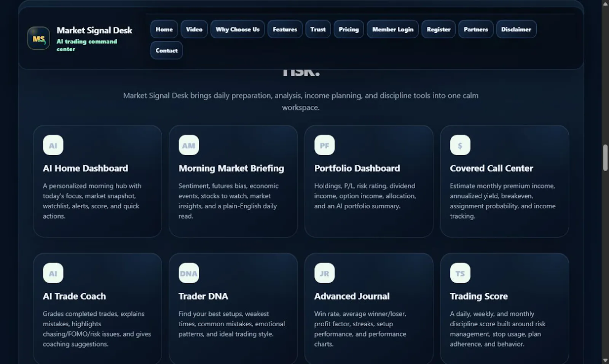Image resolution: width=609 pixels, height=364 pixels.
Task: Click the 'Market Signal Desk brings daily preparation' paragraph
Action: point(301,101)
